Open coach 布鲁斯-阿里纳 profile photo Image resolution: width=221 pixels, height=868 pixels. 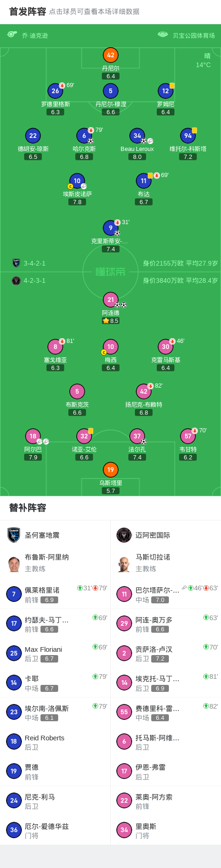pos(14,563)
